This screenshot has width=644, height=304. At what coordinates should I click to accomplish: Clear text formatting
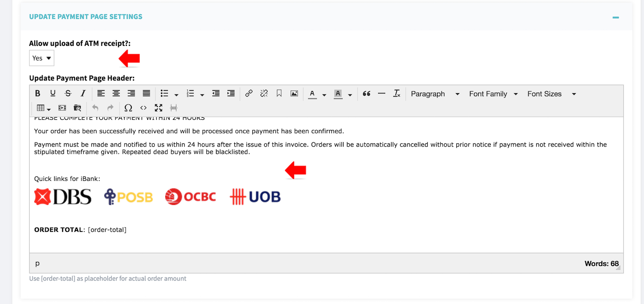pyautogui.click(x=397, y=94)
